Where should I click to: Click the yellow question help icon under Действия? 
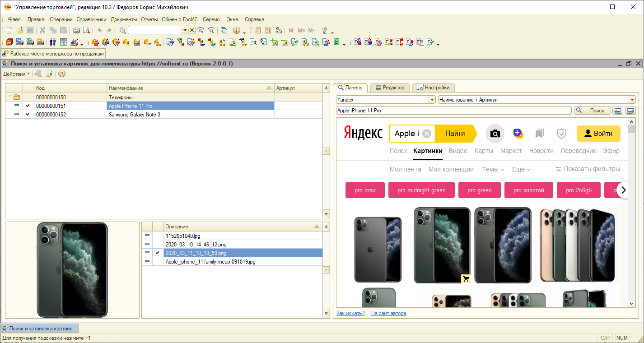click(x=62, y=74)
